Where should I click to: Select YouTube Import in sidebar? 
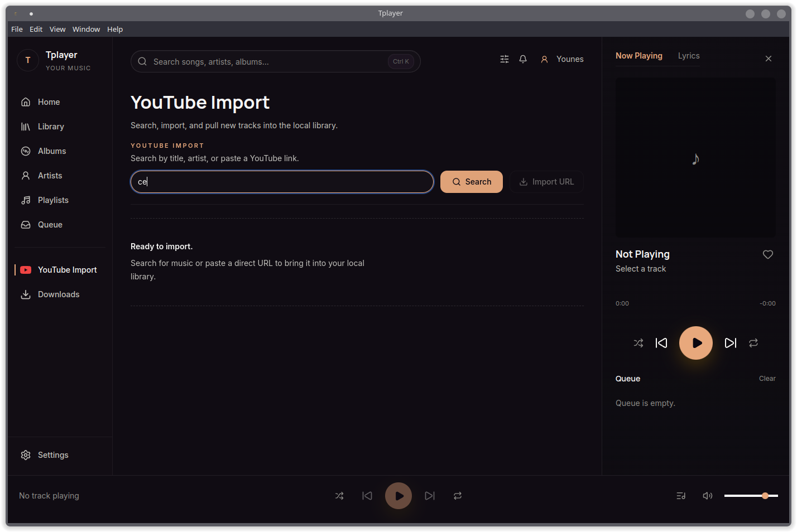(x=60, y=270)
